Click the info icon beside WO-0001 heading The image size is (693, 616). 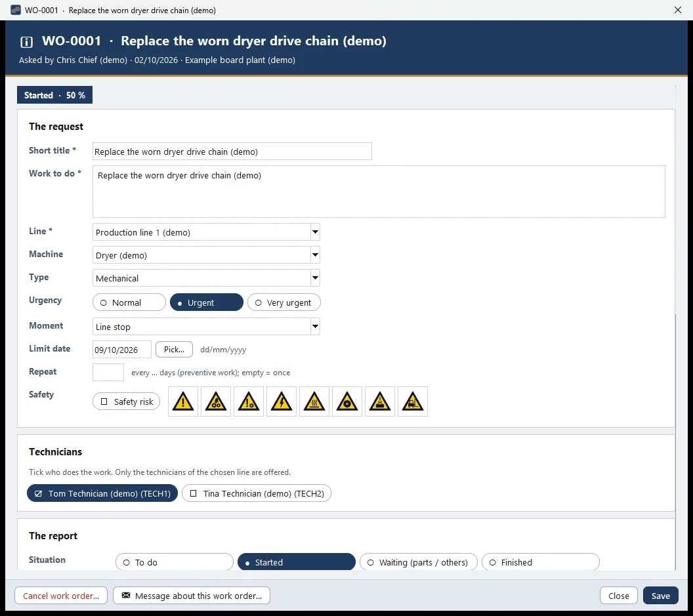pos(26,42)
